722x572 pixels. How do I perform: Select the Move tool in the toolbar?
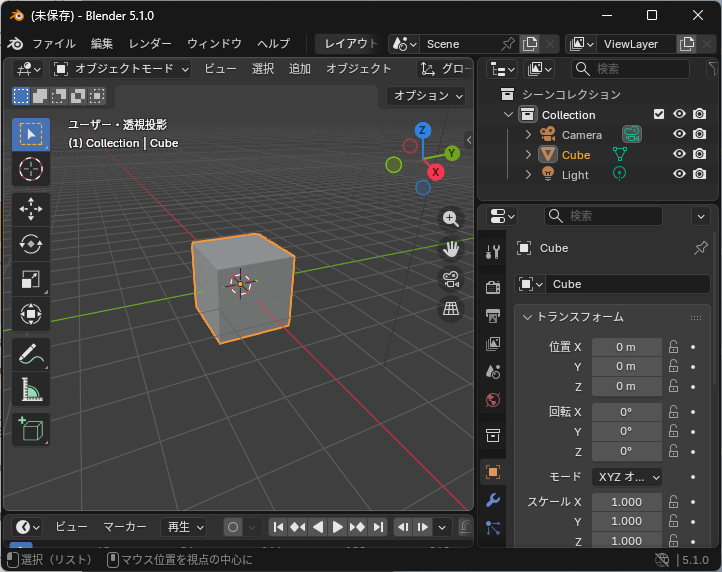[30, 209]
